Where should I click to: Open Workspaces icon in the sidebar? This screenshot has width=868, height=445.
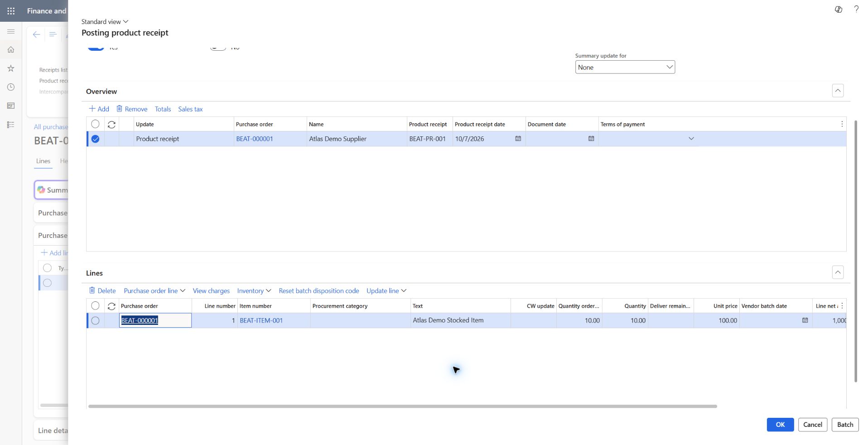11,106
